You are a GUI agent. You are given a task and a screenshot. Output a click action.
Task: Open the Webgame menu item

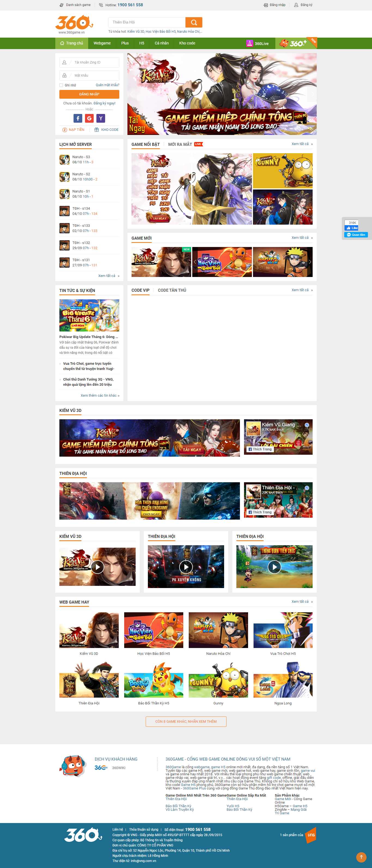(102, 43)
